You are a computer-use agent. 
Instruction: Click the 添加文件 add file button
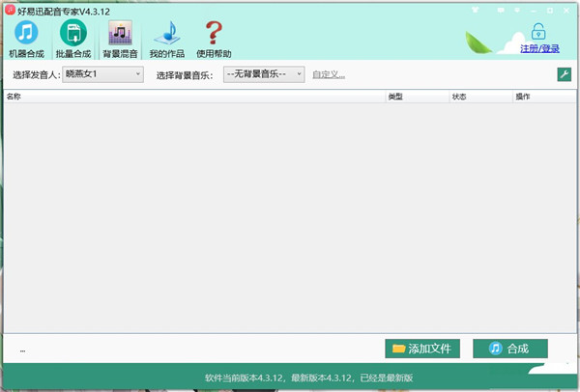click(421, 349)
